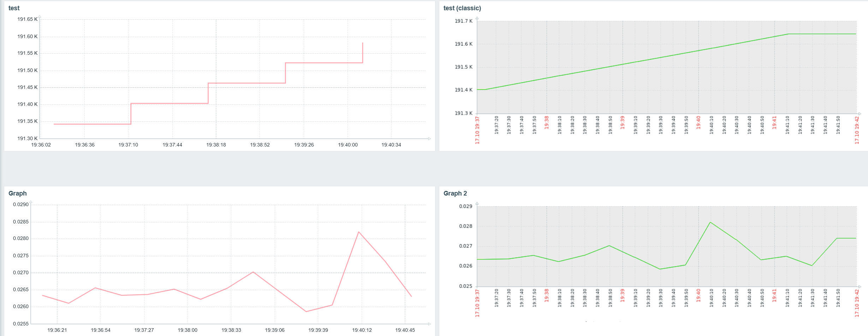Click the 191.65 K axis label
The image size is (868, 336).
click(27, 19)
